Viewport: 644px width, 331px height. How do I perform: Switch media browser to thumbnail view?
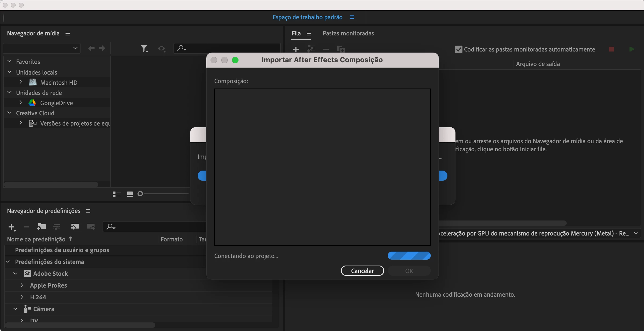[x=130, y=194]
